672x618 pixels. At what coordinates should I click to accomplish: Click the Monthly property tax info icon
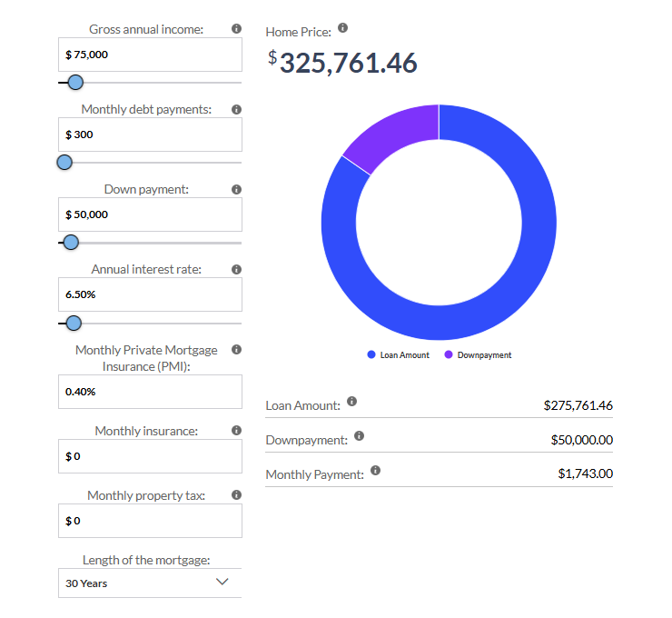(236, 495)
